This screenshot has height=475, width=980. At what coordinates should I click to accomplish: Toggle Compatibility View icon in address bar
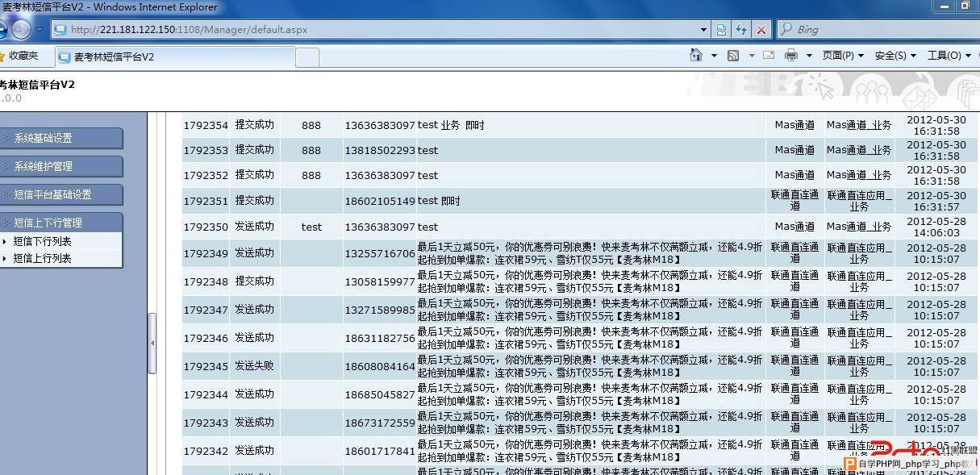pos(722,30)
